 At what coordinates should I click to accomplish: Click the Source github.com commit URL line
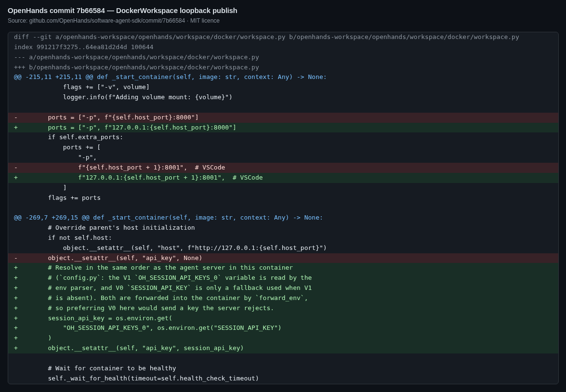coord(113,21)
